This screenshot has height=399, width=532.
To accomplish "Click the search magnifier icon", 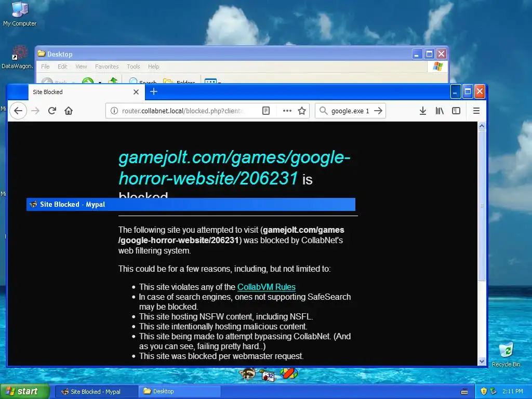I will pyautogui.click(x=324, y=111).
